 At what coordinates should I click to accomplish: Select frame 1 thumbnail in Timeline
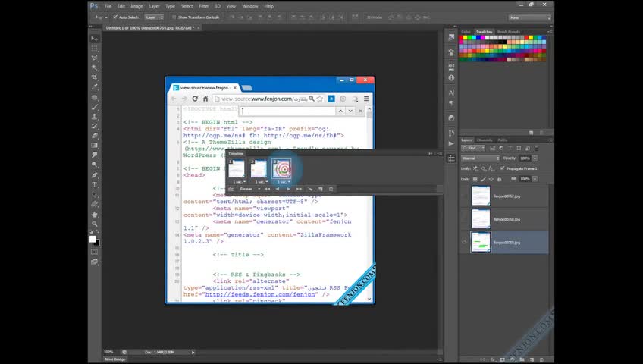[x=237, y=168]
